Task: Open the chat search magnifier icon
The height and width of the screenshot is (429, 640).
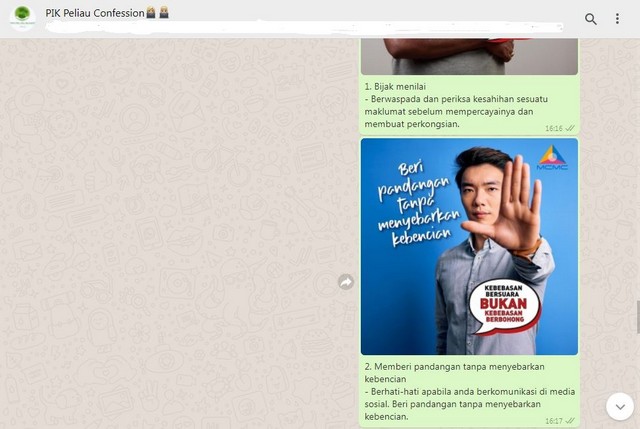Action: coord(591,19)
